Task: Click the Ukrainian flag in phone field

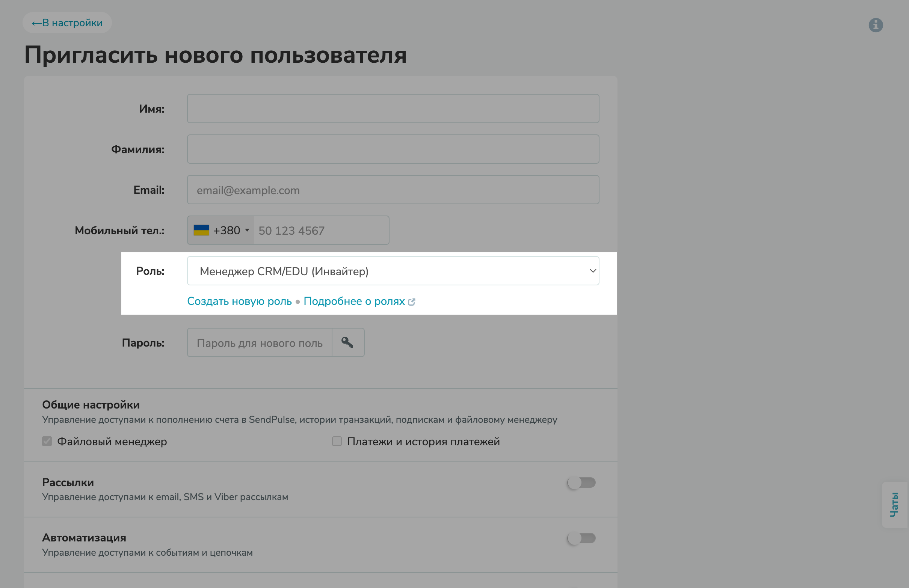Action: click(x=201, y=230)
